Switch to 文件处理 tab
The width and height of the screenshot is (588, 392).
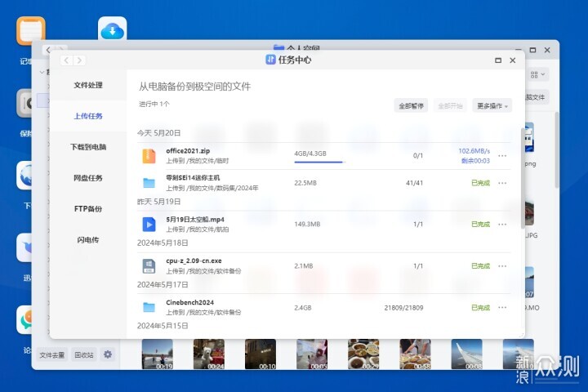(x=88, y=85)
